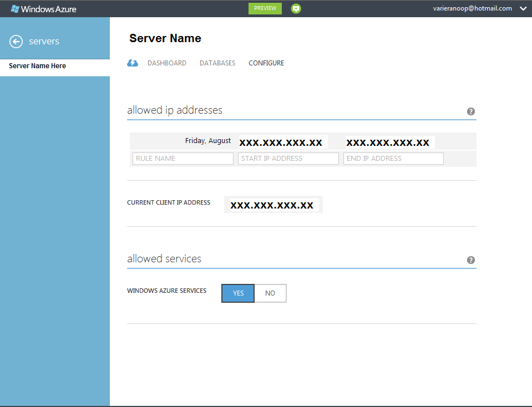Switch to the DASHBOARD tab
This screenshot has width=532, height=407.
167,63
